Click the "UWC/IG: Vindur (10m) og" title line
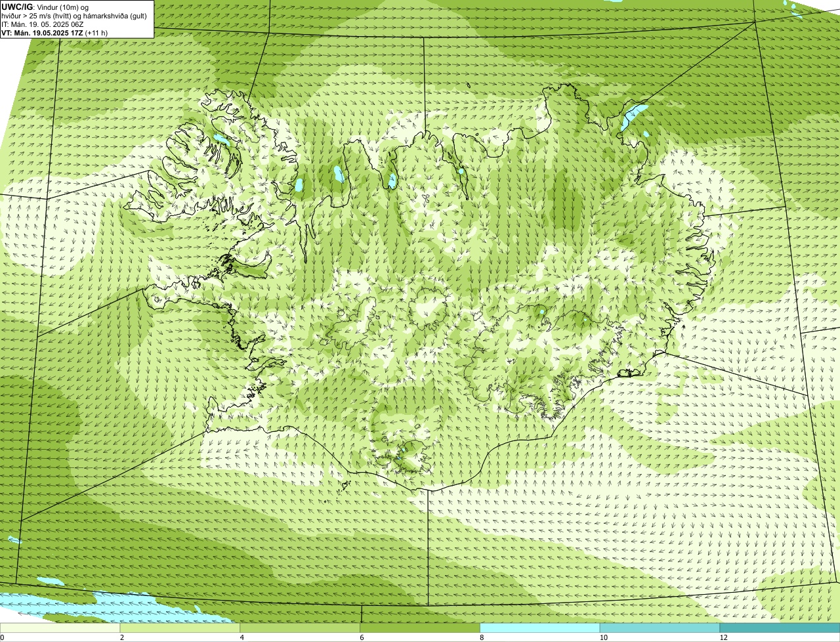840x642 pixels. pyautogui.click(x=45, y=7)
